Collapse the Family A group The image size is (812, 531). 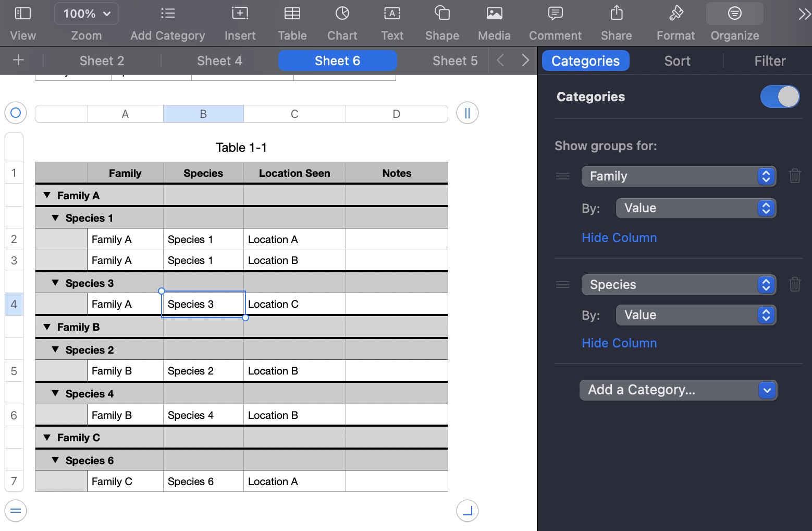(x=47, y=195)
